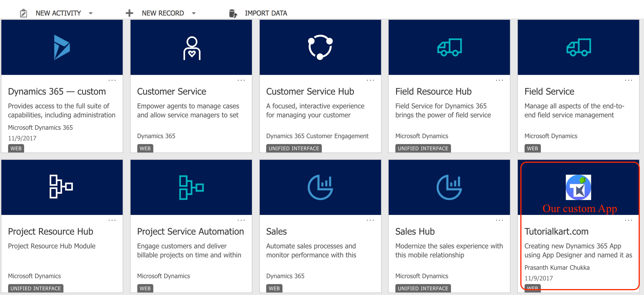Click the clipboard icon next to New Activity

pos(24,13)
